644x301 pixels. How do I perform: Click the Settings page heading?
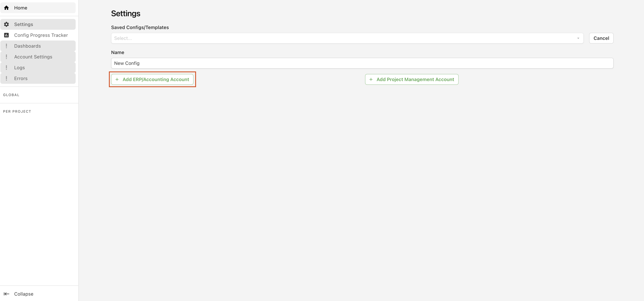point(125,14)
